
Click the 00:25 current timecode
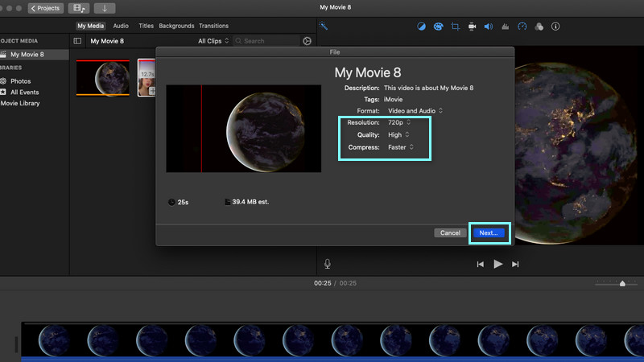click(x=323, y=283)
